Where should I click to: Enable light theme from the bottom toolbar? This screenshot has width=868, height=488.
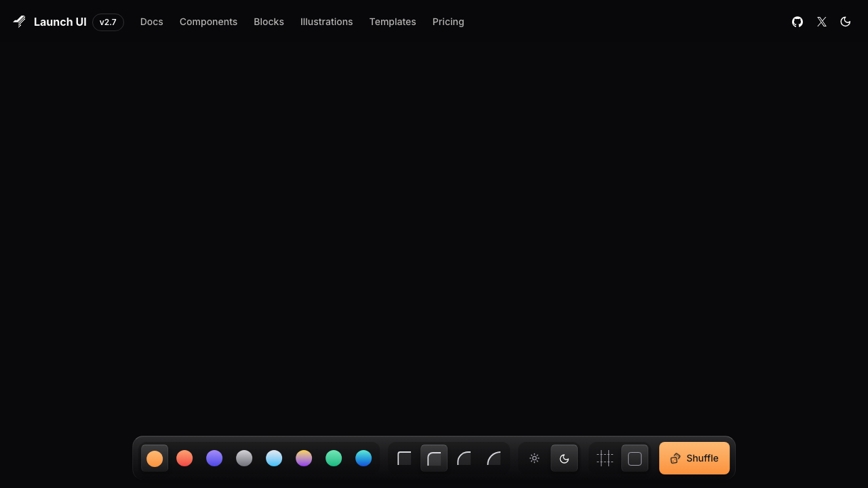point(534,458)
